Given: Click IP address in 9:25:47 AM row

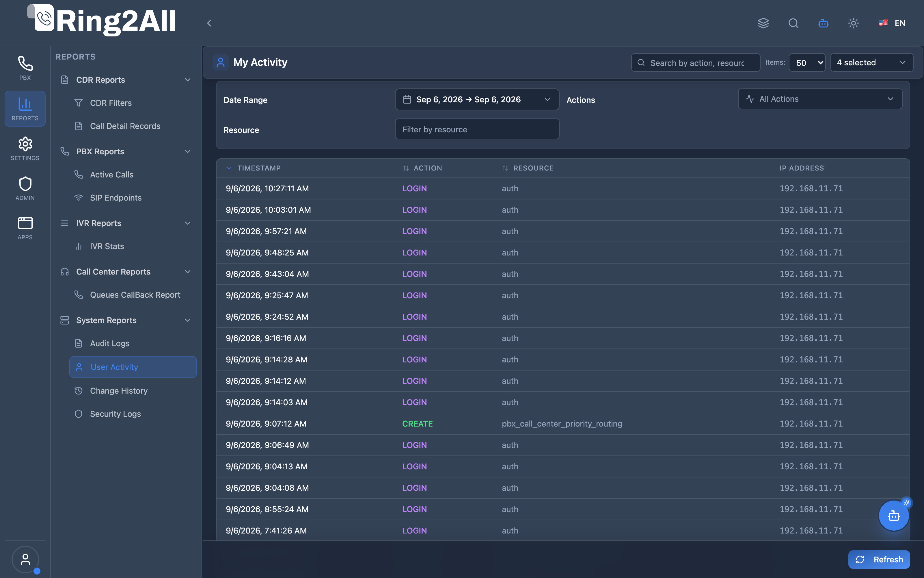Looking at the screenshot, I should pyautogui.click(x=811, y=295).
